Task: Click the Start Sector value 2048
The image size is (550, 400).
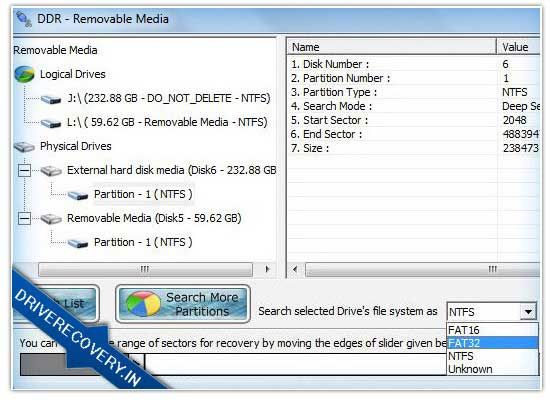Action: point(515,120)
